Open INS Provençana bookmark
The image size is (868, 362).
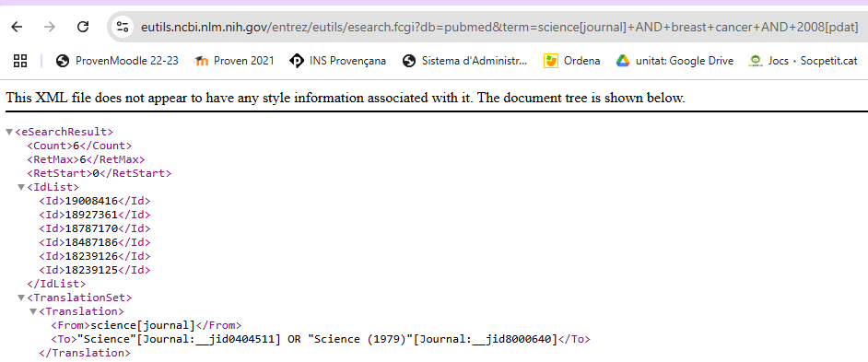click(337, 61)
